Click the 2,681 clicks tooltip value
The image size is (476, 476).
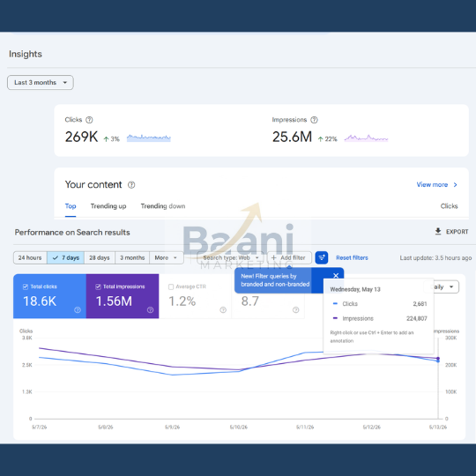point(420,304)
